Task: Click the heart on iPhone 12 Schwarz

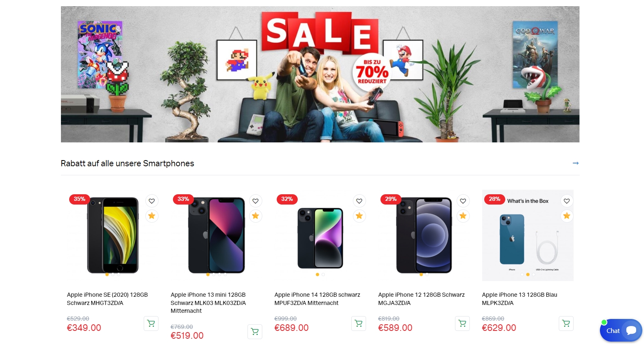Action: tap(463, 201)
